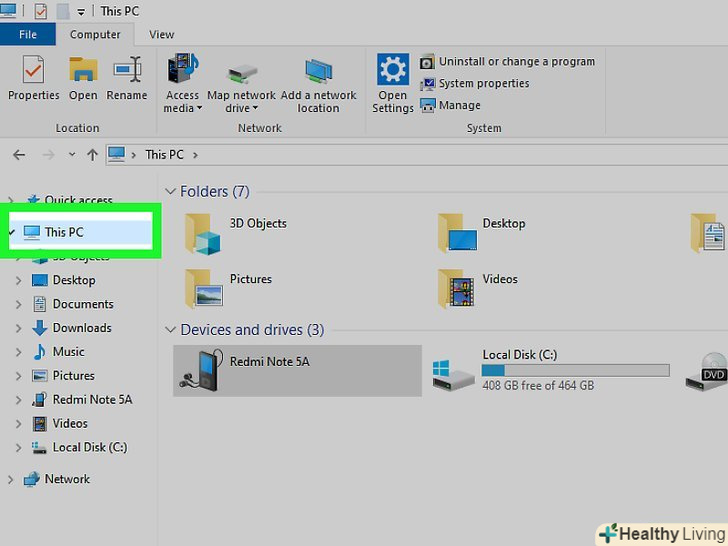Open the Access media menu

coord(182,84)
